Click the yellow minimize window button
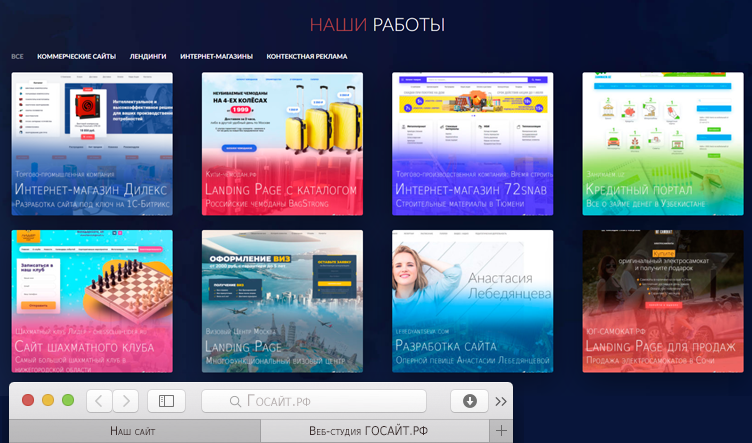Viewport: 752px width, 443px height. 48,400
